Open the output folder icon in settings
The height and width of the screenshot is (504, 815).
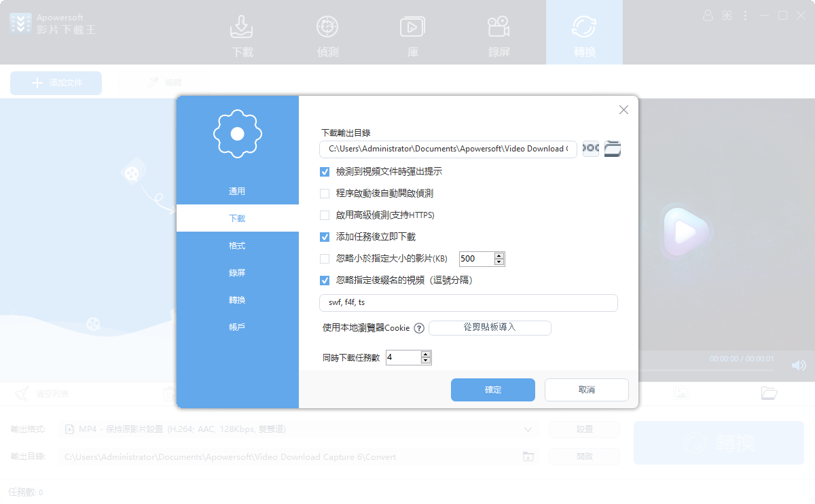tap(613, 148)
